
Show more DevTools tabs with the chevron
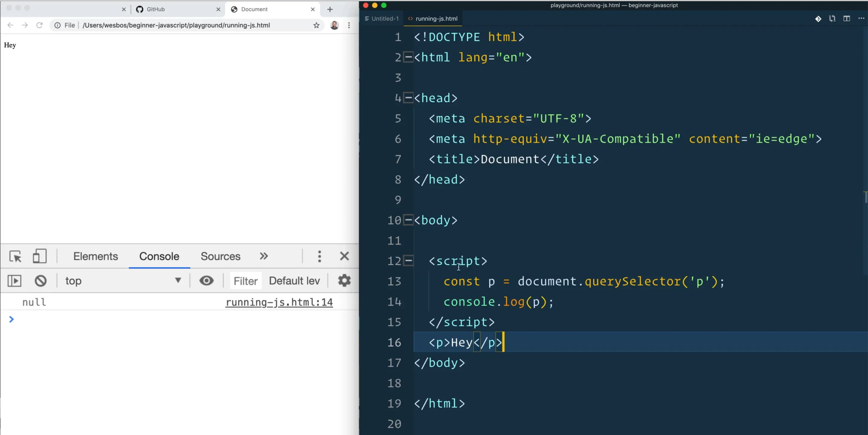pos(263,256)
